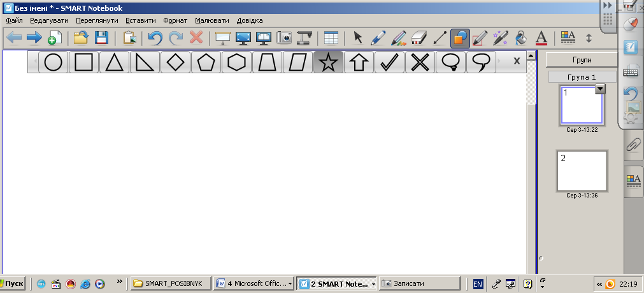Open the Attachments paperclip tab

tap(634, 144)
